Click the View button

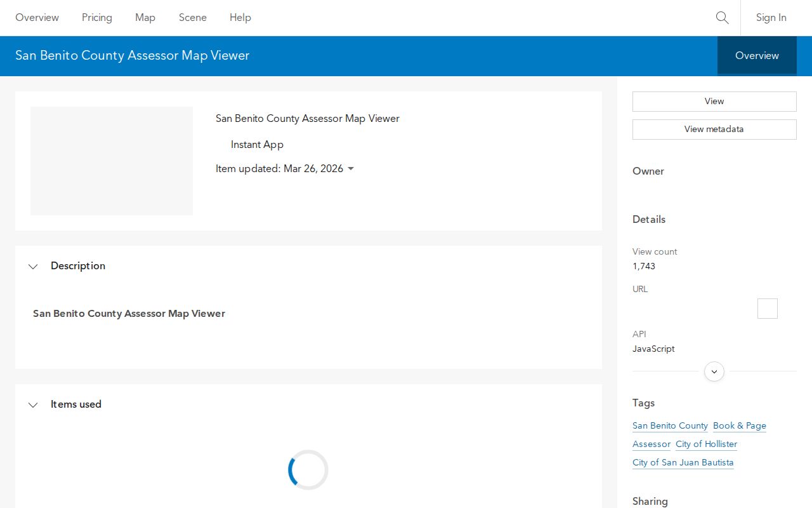point(714,102)
